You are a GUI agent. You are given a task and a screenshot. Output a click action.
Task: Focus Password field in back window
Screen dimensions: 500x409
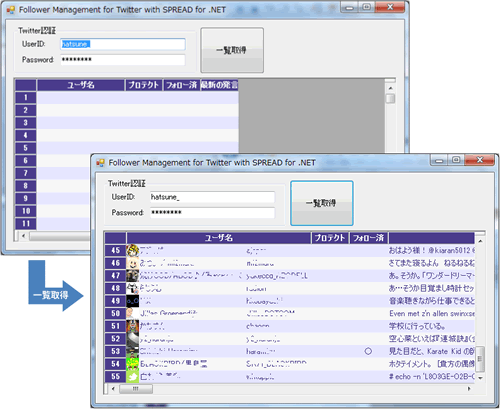123,60
